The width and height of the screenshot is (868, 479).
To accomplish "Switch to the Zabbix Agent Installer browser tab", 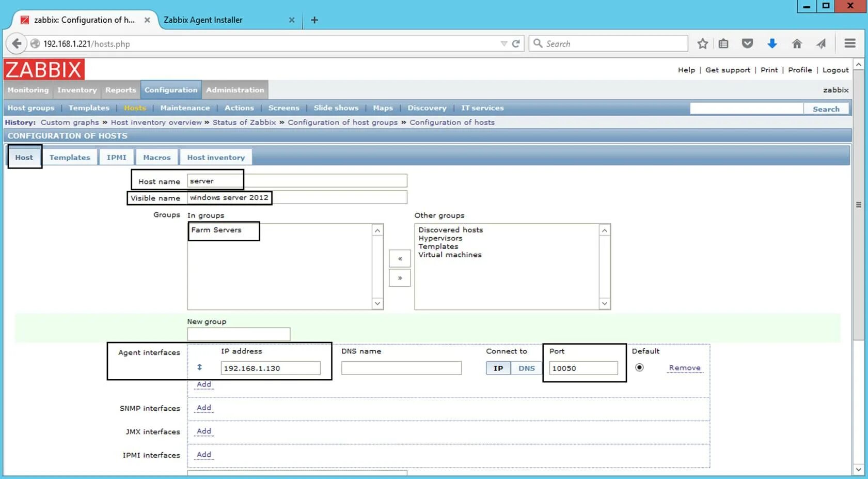I will point(230,20).
